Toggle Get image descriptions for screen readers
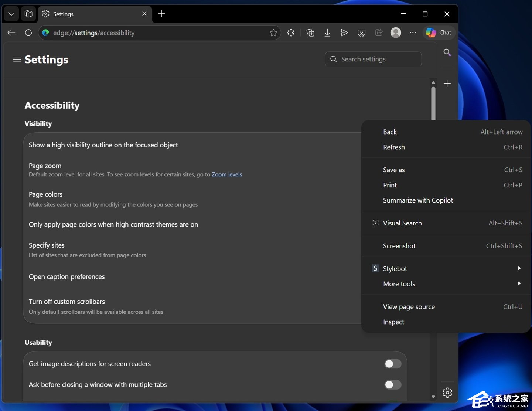The height and width of the screenshot is (411, 532). [x=393, y=364]
